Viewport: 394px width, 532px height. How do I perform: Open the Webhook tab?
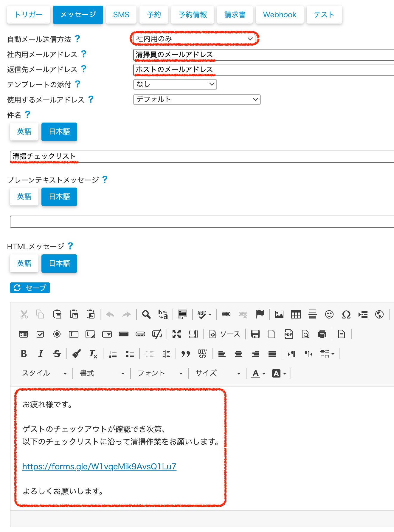(279, 15)
